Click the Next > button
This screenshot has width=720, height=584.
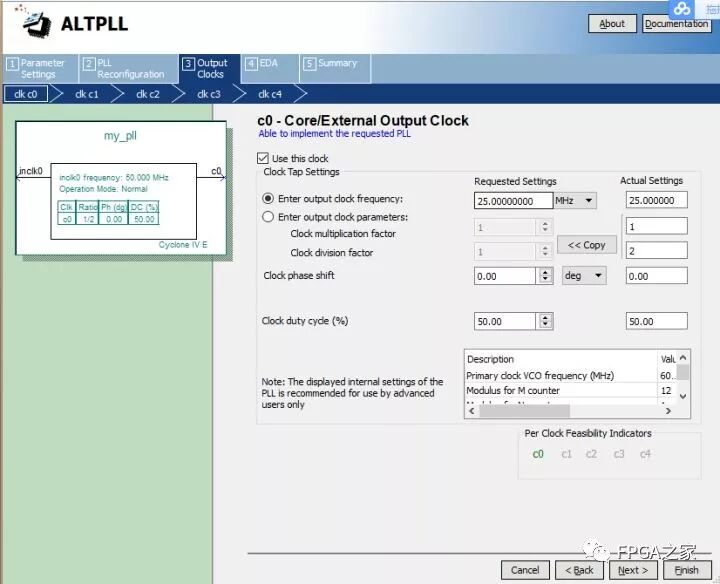632,570
